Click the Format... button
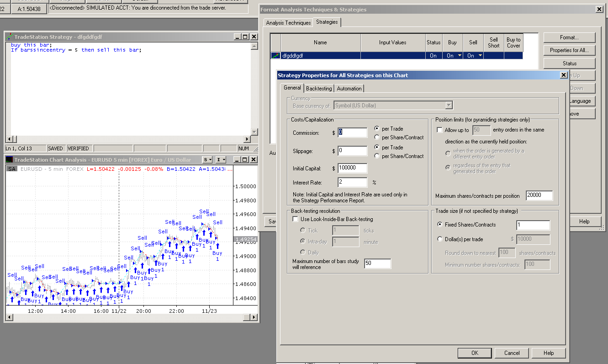The width and height of the screenshot is (608, 364). point(569,37)
